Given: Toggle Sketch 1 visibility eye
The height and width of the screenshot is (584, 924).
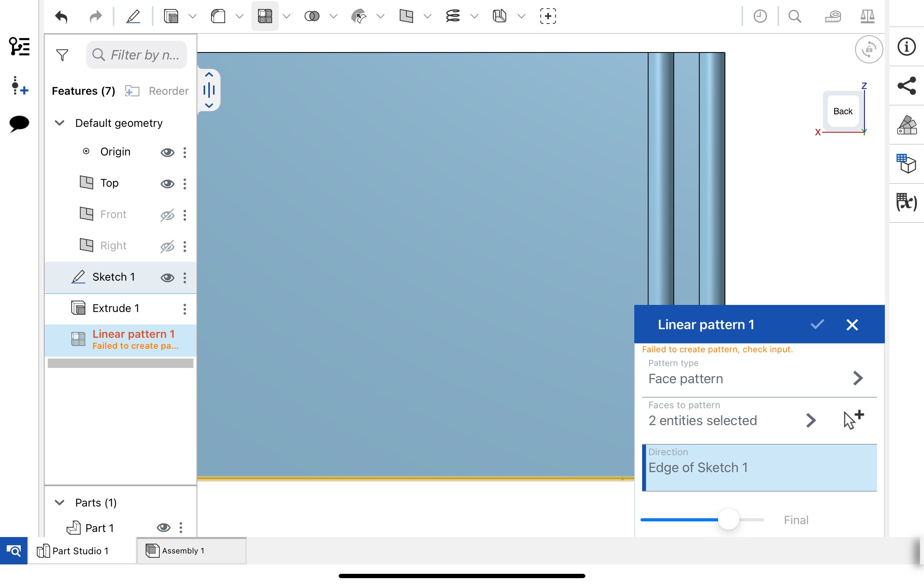Looking at the screenshot, I should click(167, 278).
